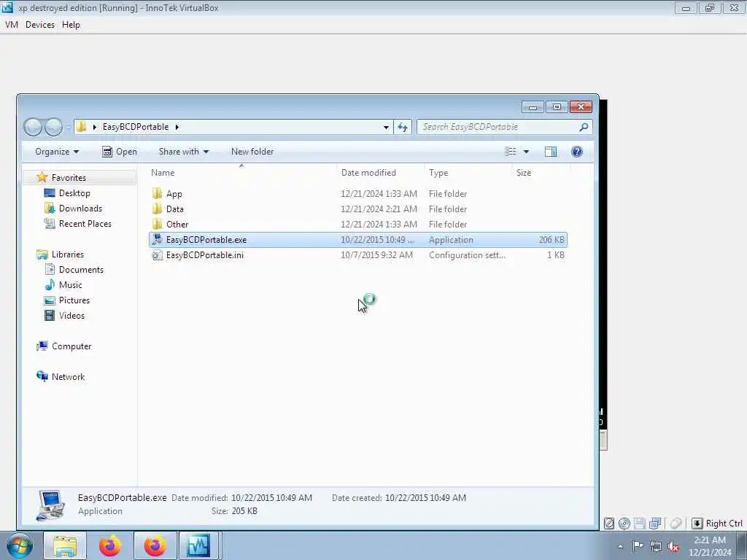Expand the address bar history dropdown
This screenshot has height=560, width=747.
(386, 127)
